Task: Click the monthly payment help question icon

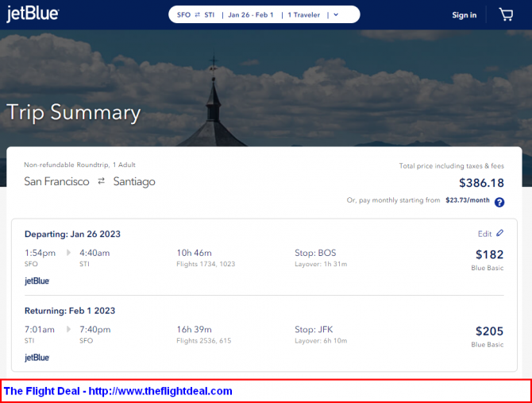Action: [499, 203]
